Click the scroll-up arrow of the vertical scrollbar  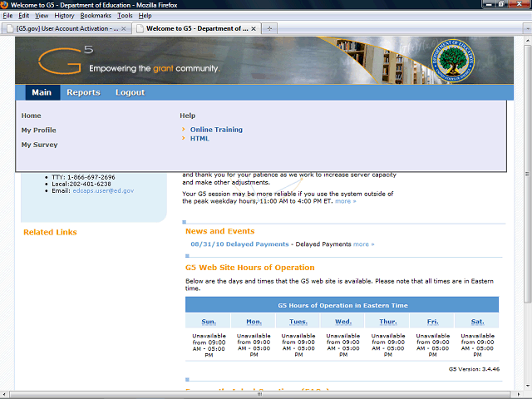[x=528, y=40]
